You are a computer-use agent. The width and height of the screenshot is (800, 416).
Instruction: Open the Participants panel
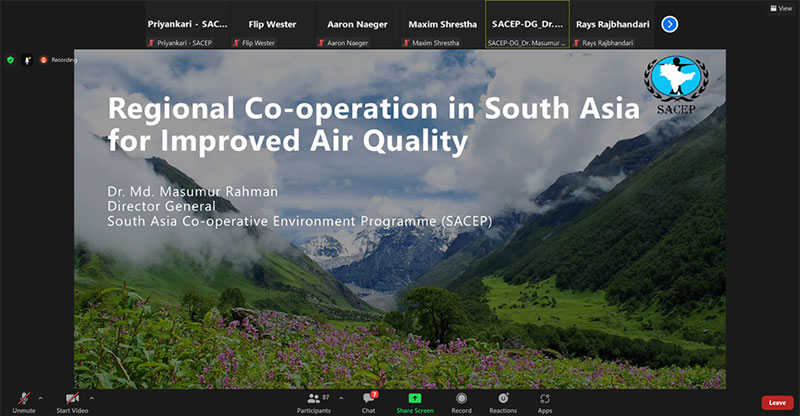tap(314, 403)
